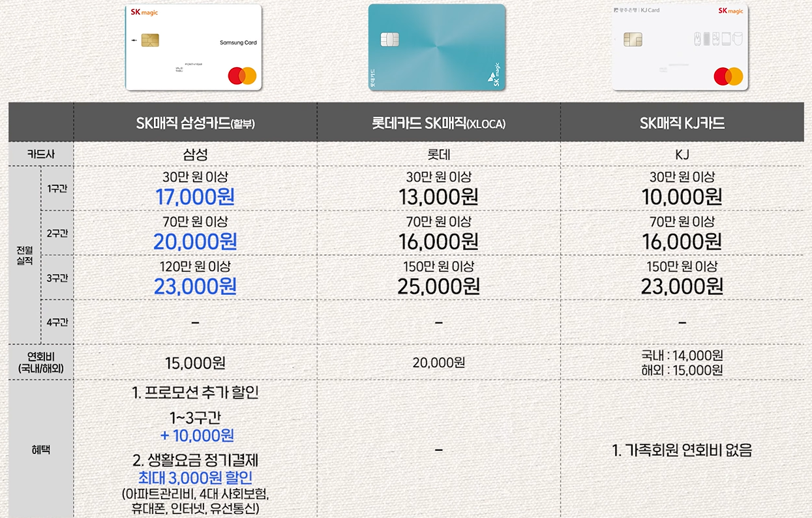The image size is (812, 518).
Task: Click the 가족회원 연회비 없음 benefit text
Action: (682, 450)
